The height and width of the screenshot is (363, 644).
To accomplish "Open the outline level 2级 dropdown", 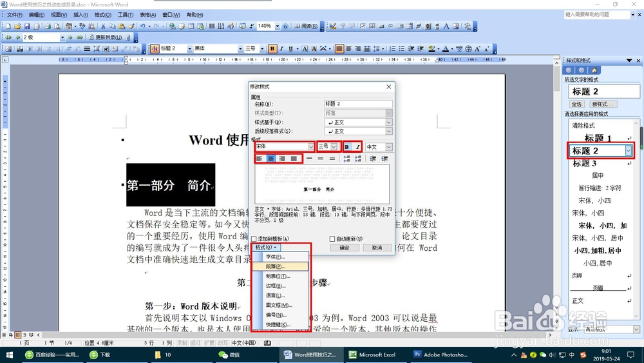I will (62, 37).
